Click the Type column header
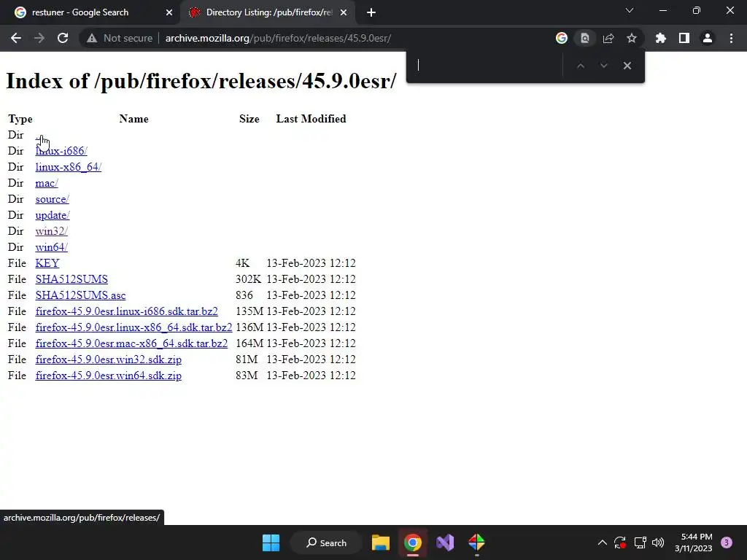The height and width of the screenshot is (560, 747). pyautogui.click(x=20, y=119)
